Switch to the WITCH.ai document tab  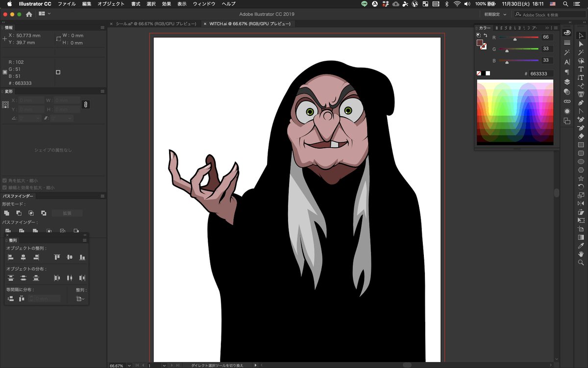tap(250, 24)
